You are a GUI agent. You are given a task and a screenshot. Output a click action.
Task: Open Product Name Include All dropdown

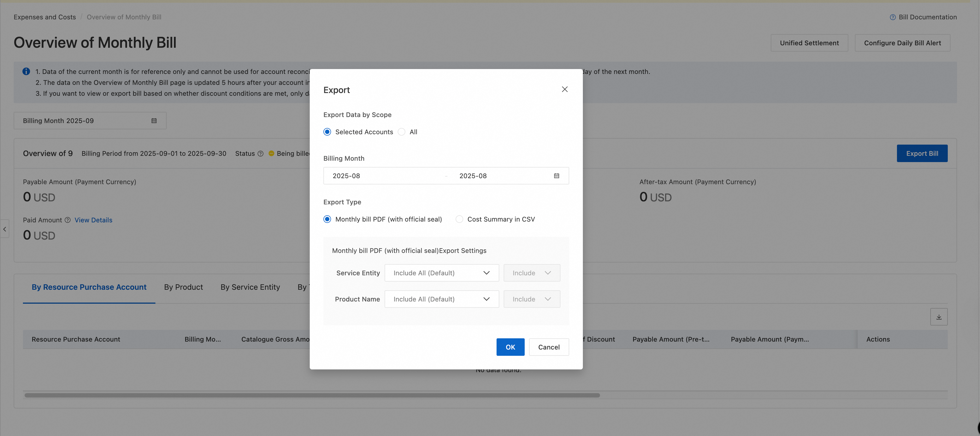441,299
